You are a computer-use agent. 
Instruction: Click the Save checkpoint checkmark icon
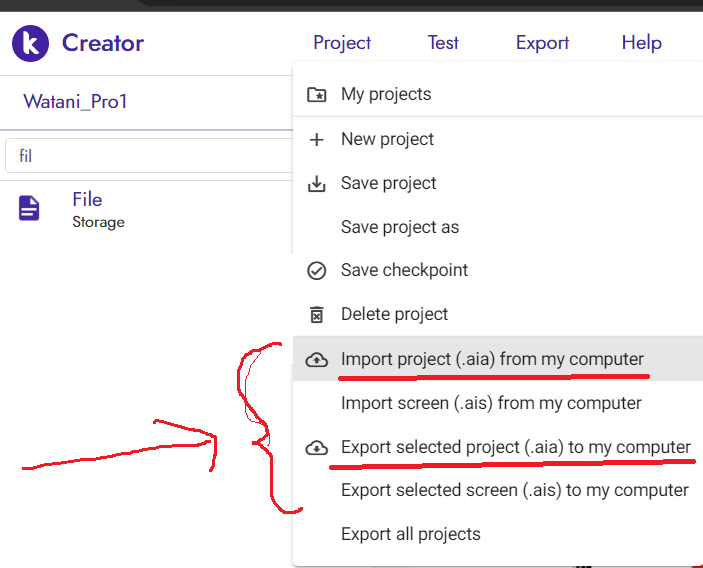316,270
